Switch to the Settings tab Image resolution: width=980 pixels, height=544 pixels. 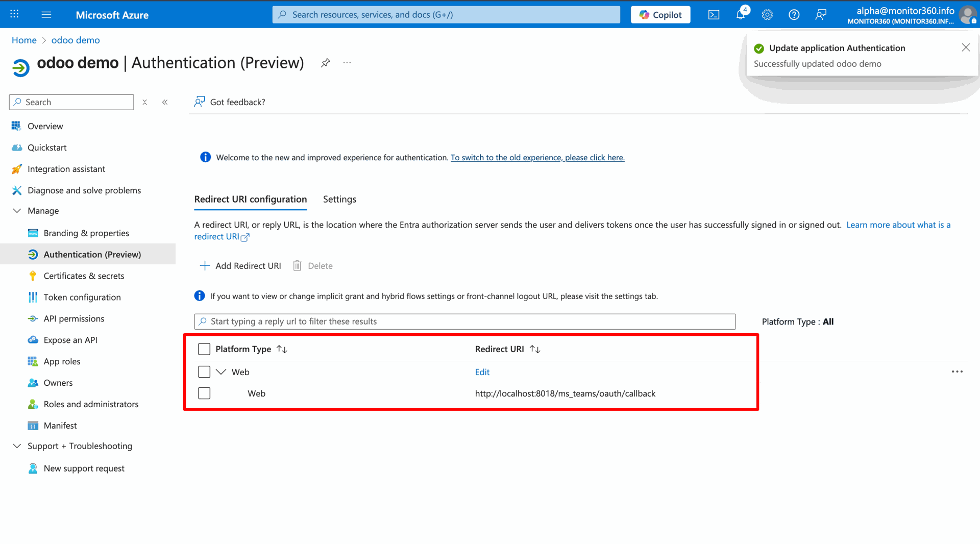coord(339,200)
